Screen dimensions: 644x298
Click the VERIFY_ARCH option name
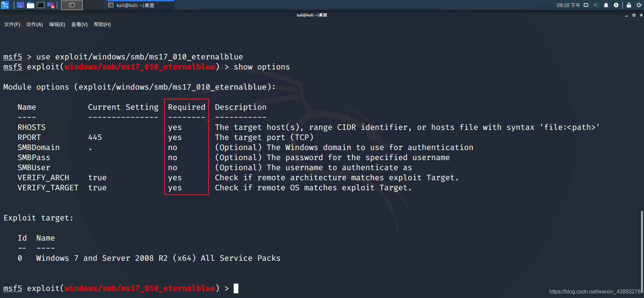point(43,178)
